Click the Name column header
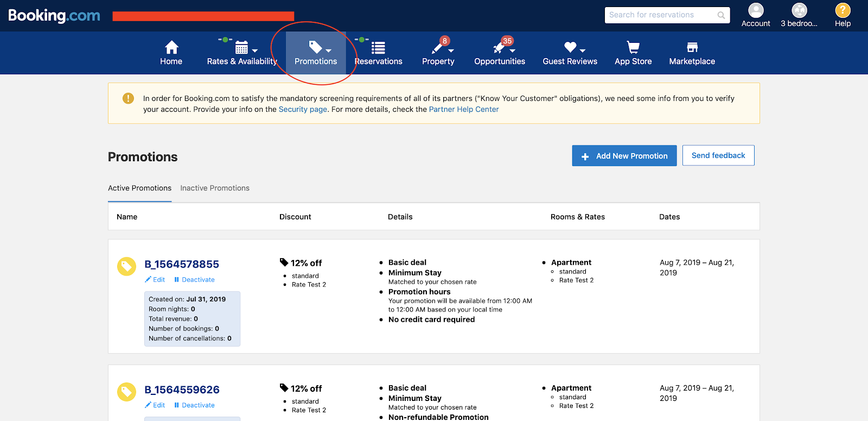868x421 pixels. [127, 216]
